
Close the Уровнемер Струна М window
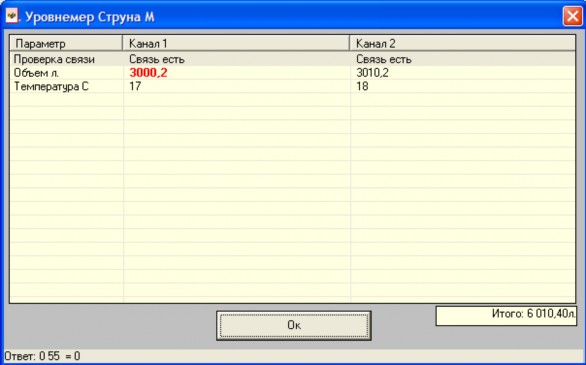[572, 17]
